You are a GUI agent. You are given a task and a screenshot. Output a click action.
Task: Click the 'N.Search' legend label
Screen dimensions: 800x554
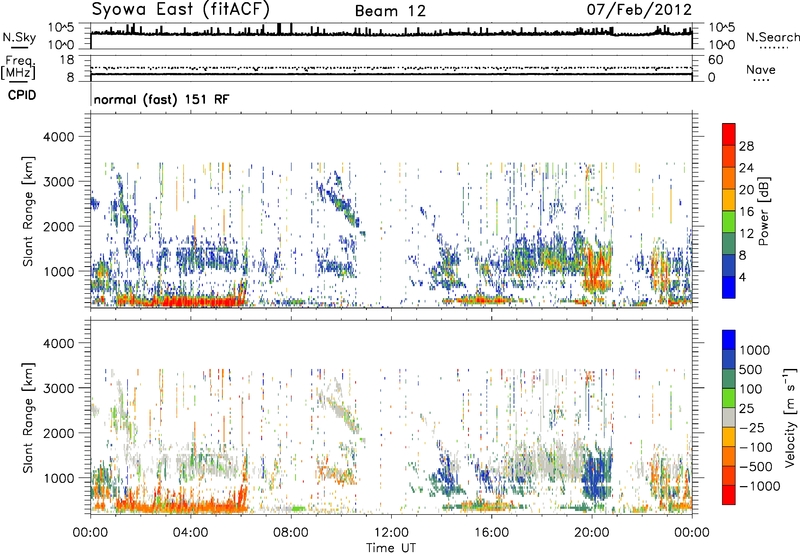tap(772, 37)
